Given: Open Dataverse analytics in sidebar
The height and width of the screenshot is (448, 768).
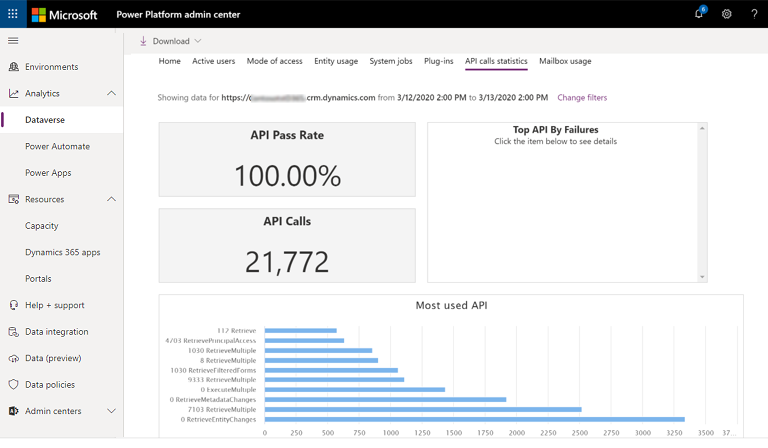Looking at the screenshot, I should (62, 120).
